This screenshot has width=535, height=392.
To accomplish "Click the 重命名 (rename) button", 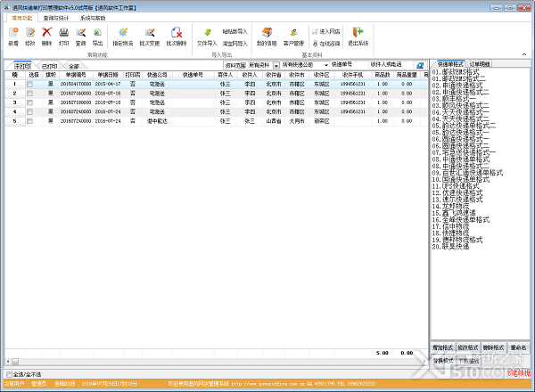I will (x=518, y=347).
